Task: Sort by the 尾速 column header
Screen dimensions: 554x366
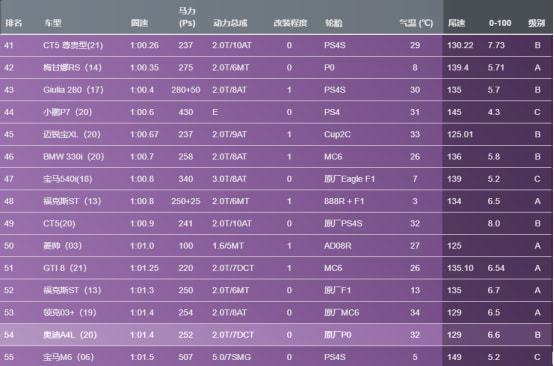Action: pyautogui.click(x=456, y=23)
